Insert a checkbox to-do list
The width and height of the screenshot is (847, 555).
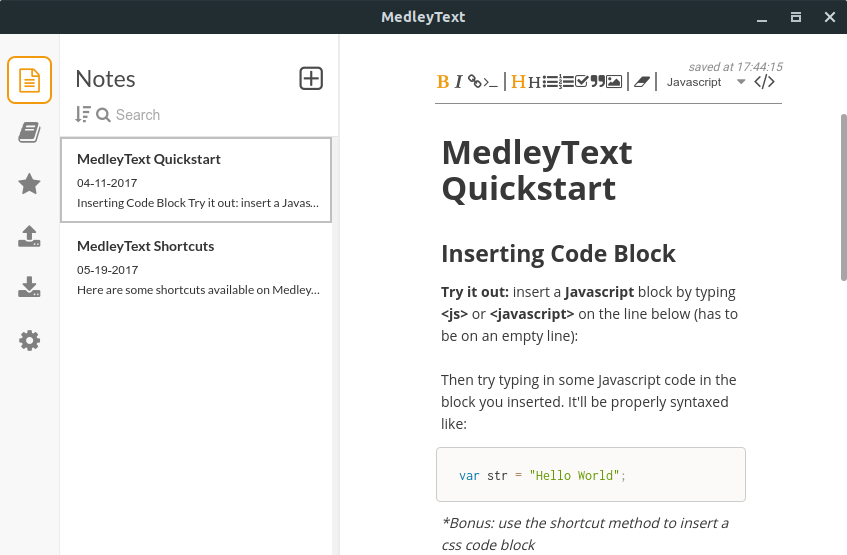click(582, 82)
